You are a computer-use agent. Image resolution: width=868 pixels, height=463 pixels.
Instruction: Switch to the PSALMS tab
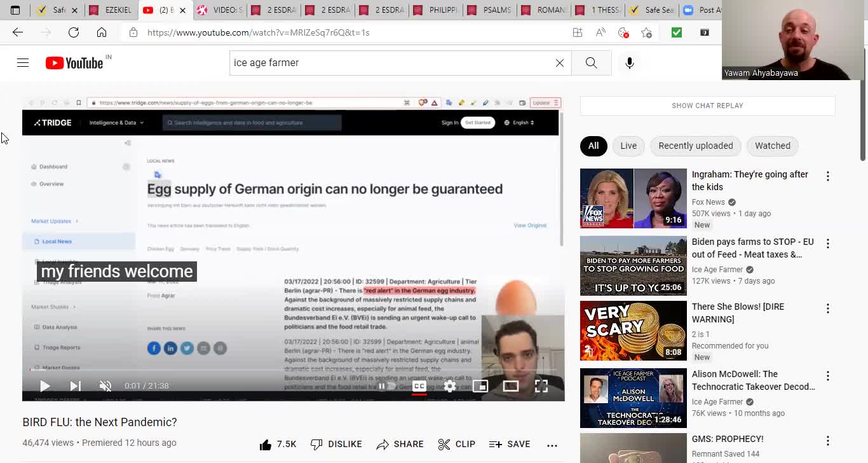click(489, 10)
